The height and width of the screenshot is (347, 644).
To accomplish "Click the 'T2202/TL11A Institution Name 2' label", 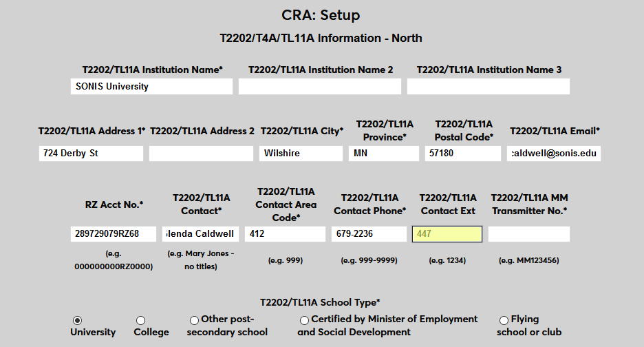I will pos(321,70).
